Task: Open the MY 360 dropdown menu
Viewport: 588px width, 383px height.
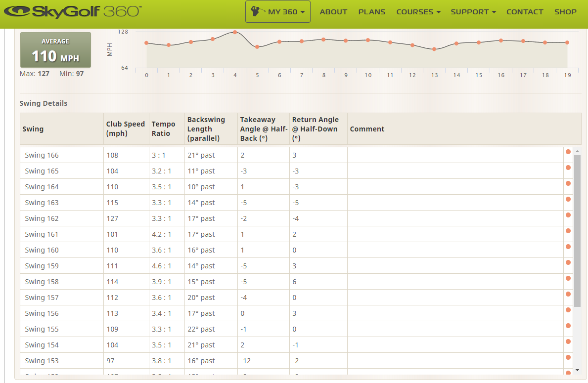Action: pyautogui.click(x=278, y=12)
